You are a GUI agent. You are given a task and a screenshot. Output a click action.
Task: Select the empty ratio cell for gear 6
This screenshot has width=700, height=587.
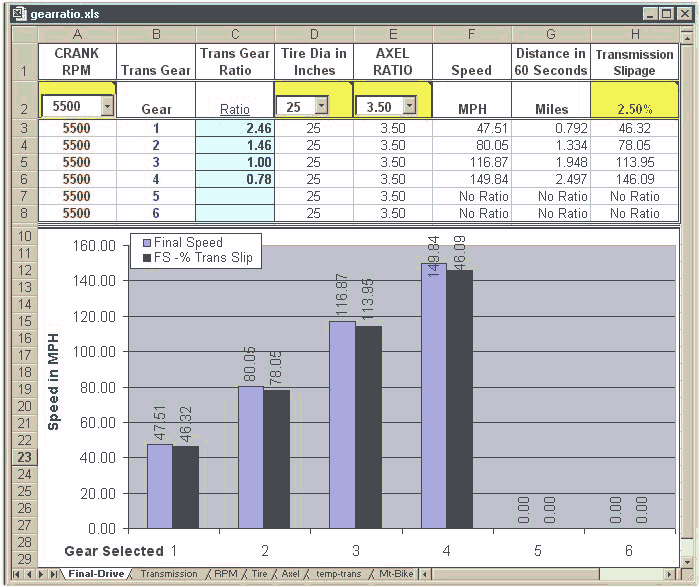pyautogui.click(x=235, y=213)
